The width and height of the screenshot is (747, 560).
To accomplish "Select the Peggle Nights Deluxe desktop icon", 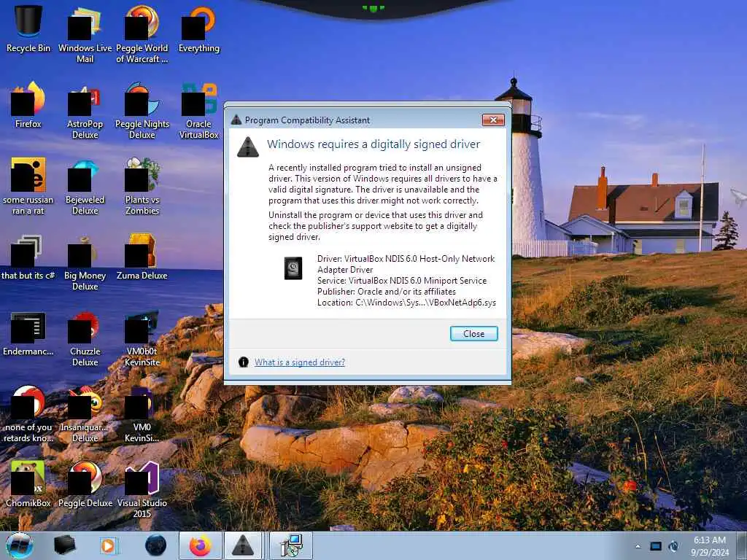I will pyautogui.click(x=142, y=111).
